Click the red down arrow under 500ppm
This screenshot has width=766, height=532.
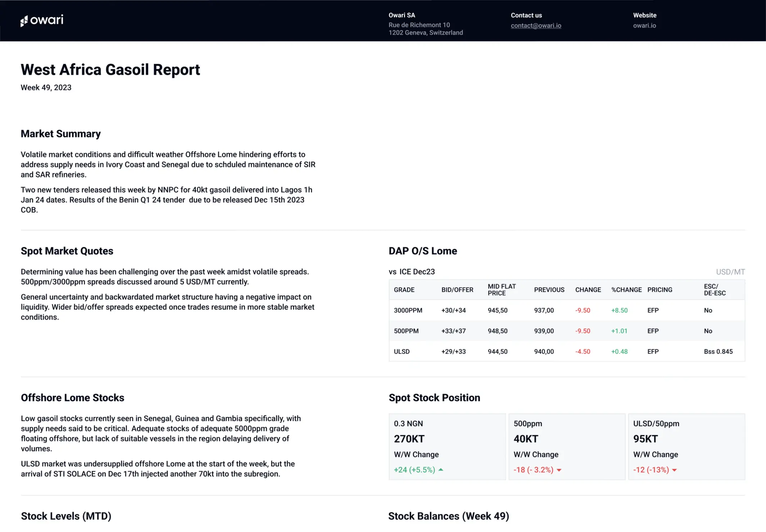pos(559,470)
